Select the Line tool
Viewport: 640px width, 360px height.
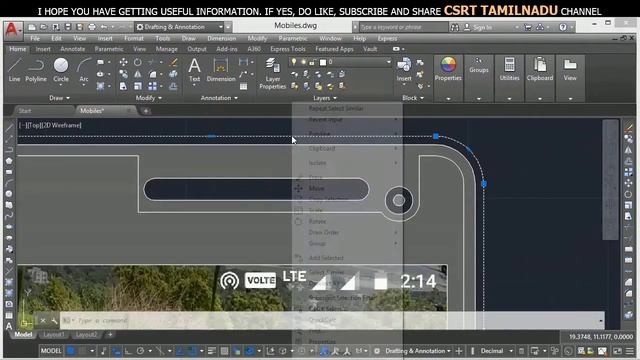[14, 69]
